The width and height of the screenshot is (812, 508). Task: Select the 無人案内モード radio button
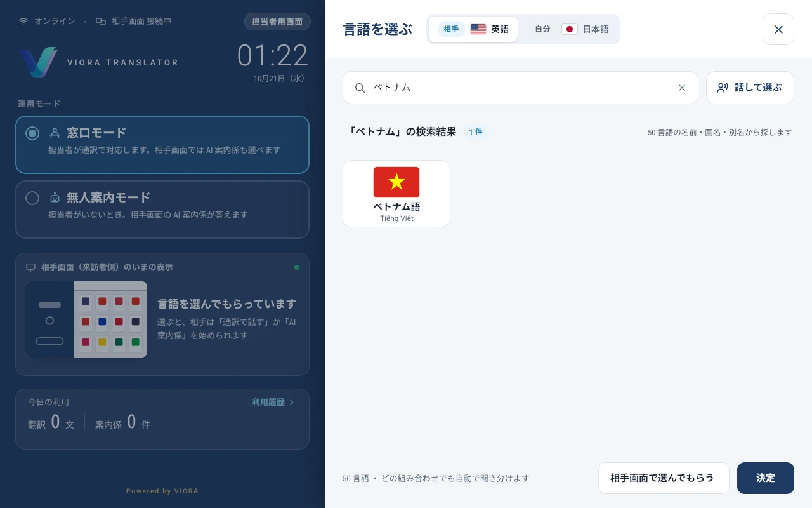[32, 198]
